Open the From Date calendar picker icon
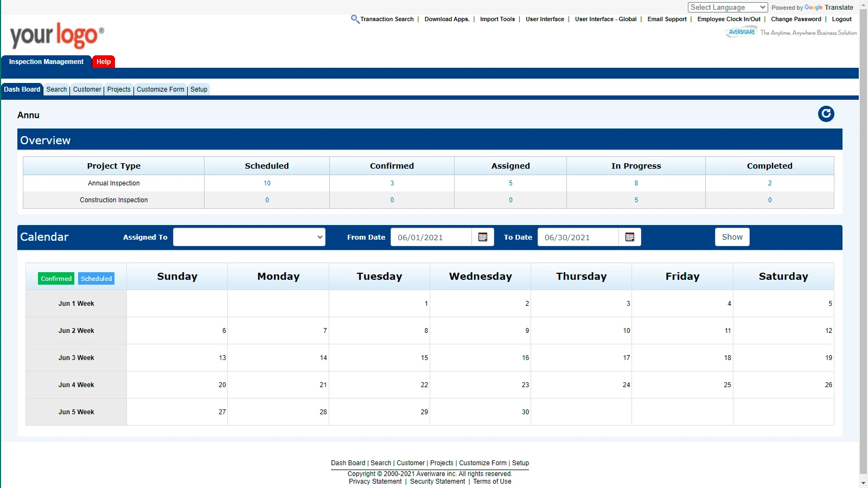 pyautogui.click(x=483, y=237)
